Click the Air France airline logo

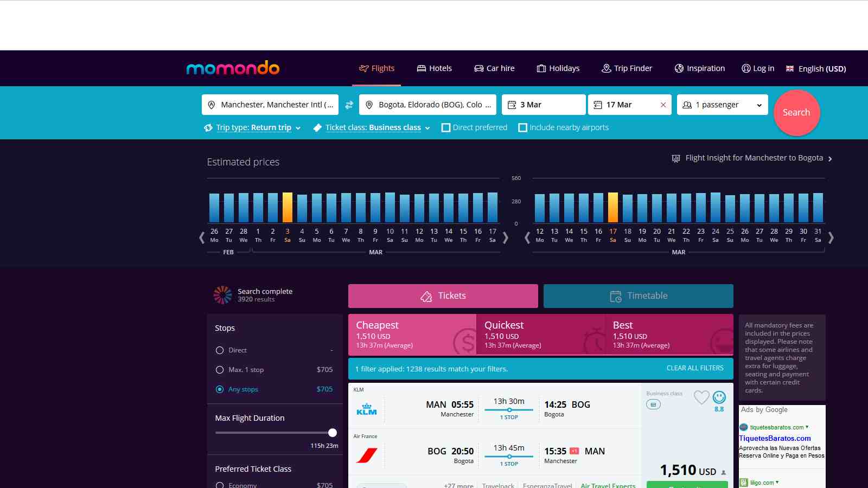point(367,455)
